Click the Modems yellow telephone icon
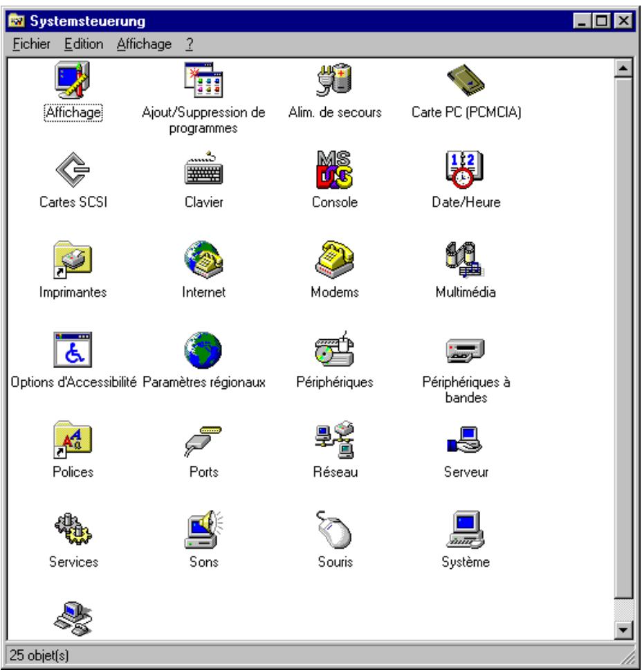 [335, 260]
